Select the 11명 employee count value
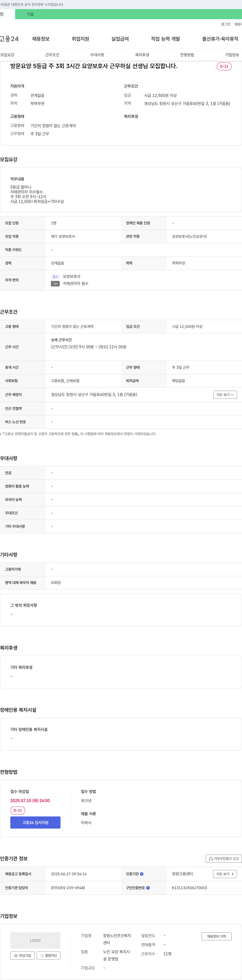The height and width of the screenshot is (980, 242). (x=167, y=954)
